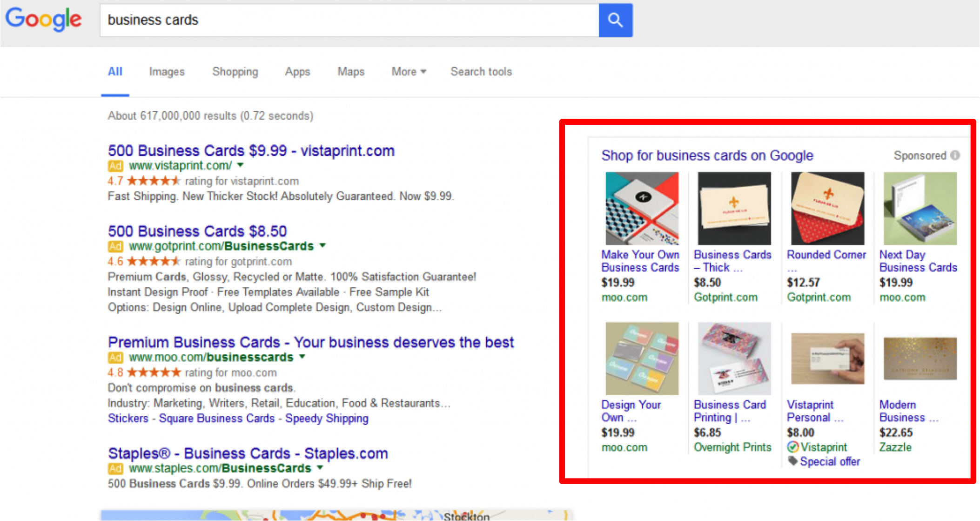Open 'Design Your Own ...' product title
Screen dimensions: 980x521
click(x=631, y=411)
